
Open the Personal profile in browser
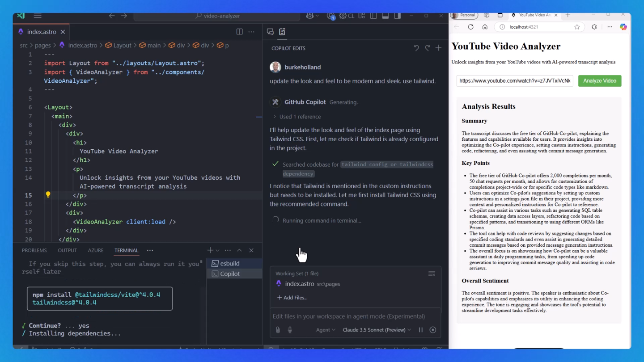463,15
